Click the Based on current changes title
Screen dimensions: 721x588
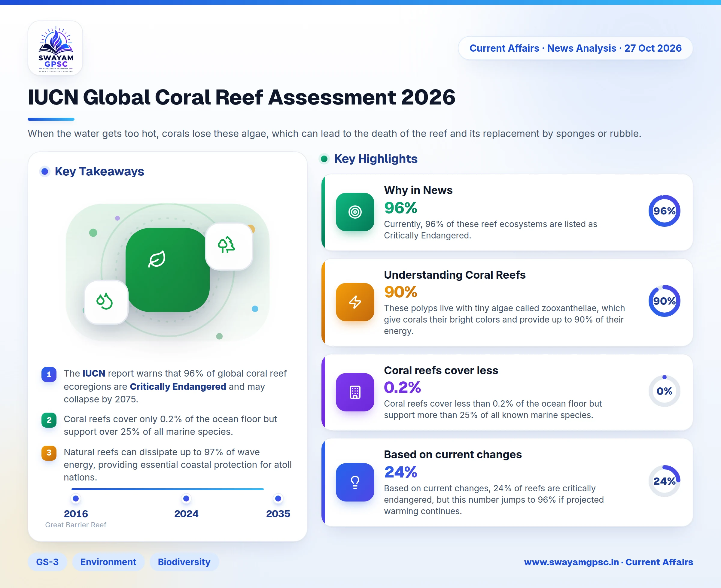pos(453,455)
